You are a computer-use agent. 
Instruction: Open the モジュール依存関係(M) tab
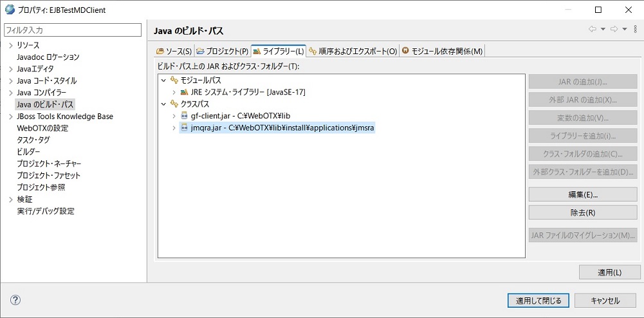pyautogui.click(x=442, y=51)
